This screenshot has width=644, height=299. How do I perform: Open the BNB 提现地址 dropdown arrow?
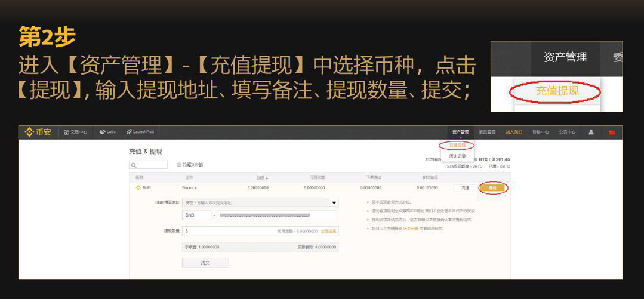coord(334,202)
